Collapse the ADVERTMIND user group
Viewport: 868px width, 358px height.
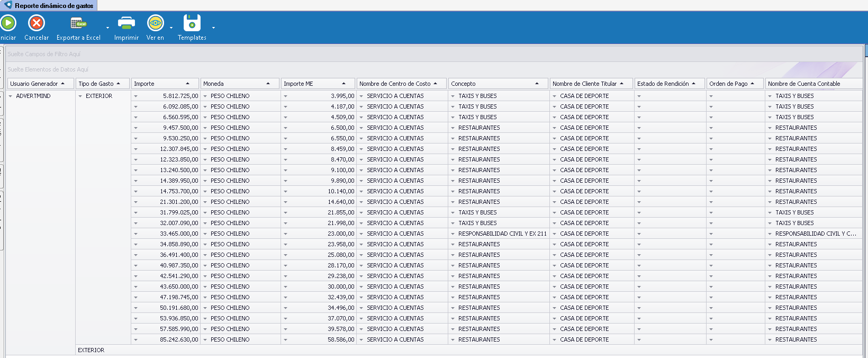click(11, 96)
